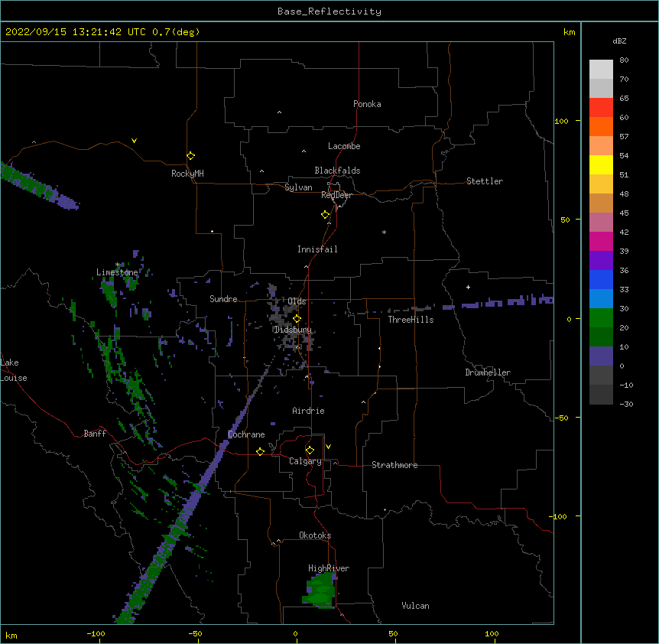Click yellow diamond marker near Olds

[x=297, y=319]
